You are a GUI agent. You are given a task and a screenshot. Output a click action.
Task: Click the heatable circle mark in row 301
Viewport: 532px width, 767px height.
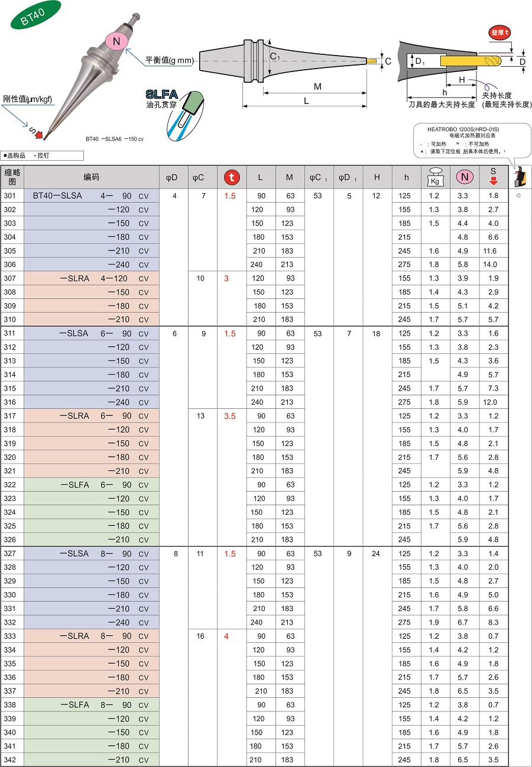click(x=518, y=196)
